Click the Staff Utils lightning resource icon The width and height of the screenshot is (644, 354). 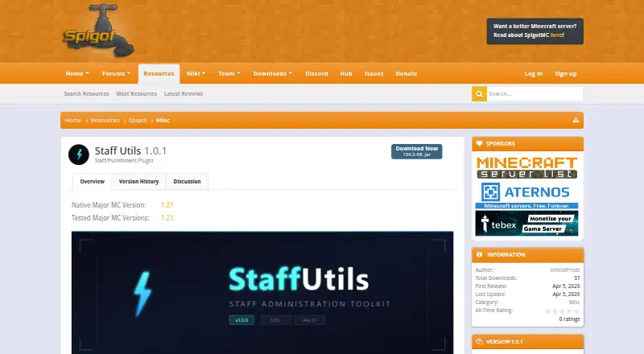(x=79, y=154)
